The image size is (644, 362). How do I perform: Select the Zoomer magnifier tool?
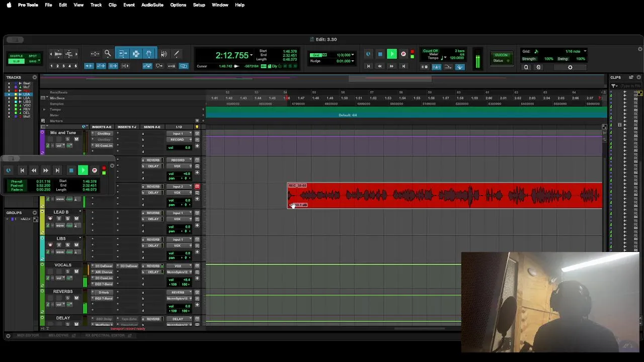(x=108, y=53)
